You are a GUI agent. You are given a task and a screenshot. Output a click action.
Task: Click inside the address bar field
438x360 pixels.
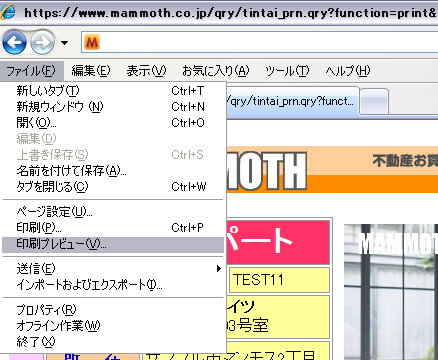(263, 42)
